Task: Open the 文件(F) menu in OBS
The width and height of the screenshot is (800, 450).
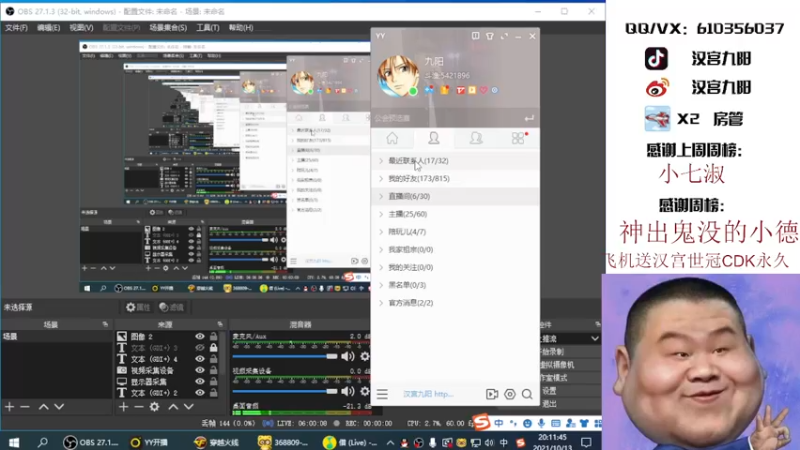Action: coord(16,28)
